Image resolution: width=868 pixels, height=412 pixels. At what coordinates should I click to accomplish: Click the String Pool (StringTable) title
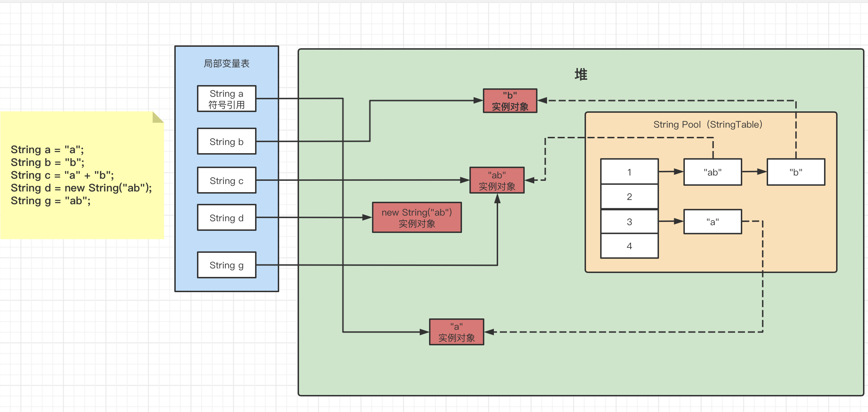[x=708, y=124]
